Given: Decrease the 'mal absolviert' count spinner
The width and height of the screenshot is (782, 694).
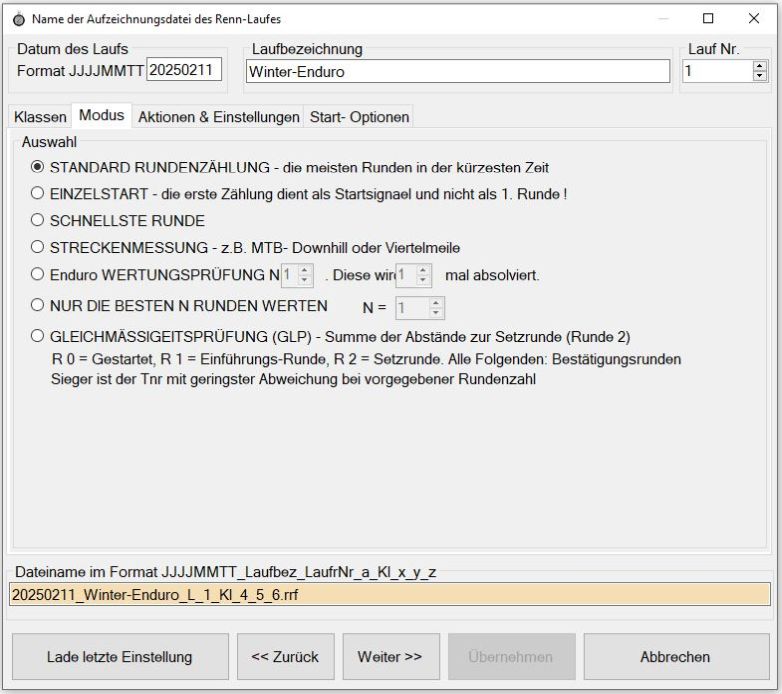Looking at the screenshot, I should 423,280.
